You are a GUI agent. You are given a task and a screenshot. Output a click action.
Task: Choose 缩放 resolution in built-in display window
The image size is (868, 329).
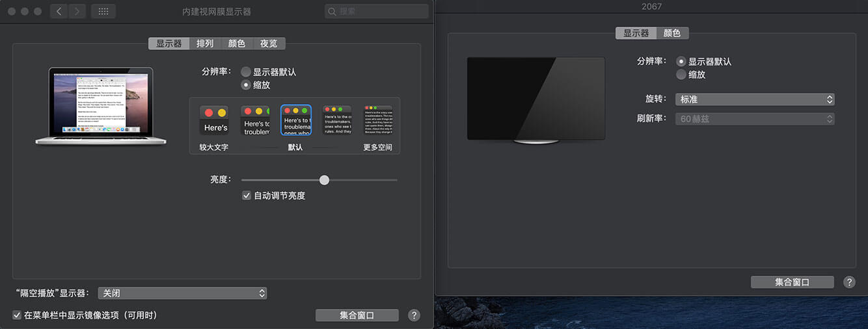[x=246, y=85]
